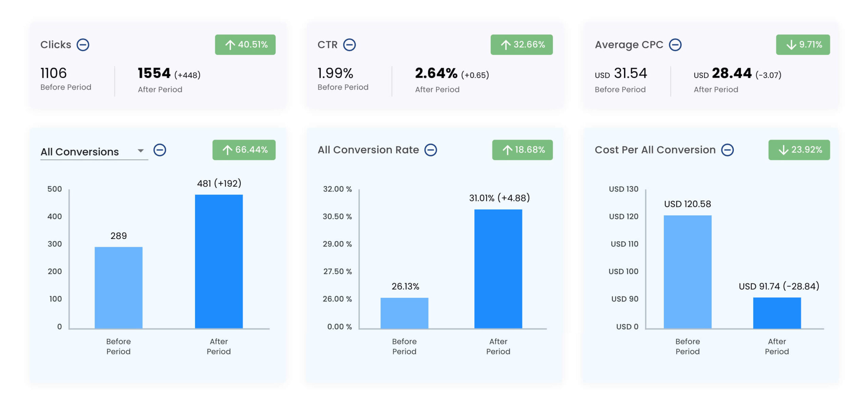
Task: Collapse the CTR metric card
Action: coord(349,44)
